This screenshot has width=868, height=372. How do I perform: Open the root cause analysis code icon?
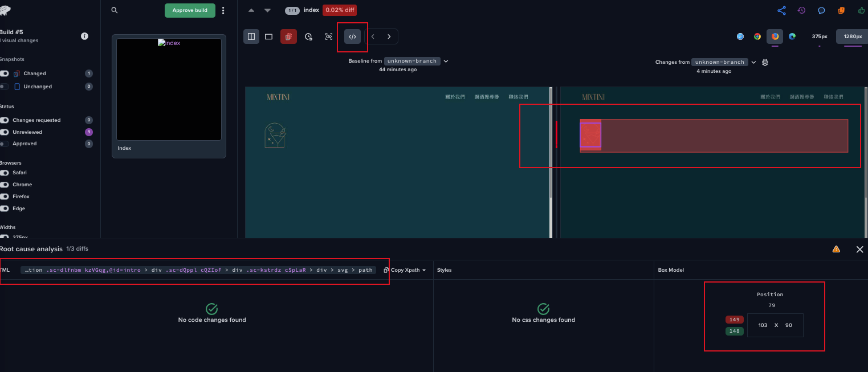tap(352, 36)
